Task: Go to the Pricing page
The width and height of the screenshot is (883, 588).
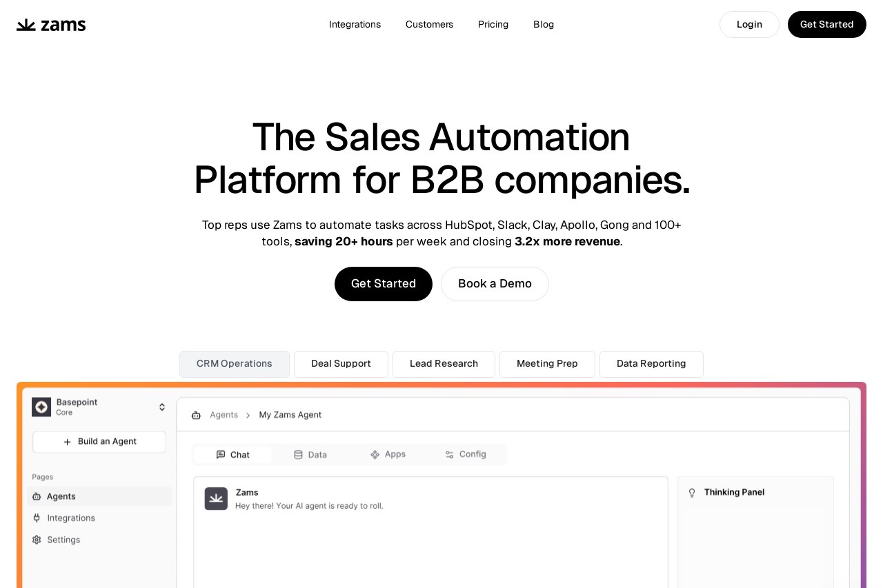Action: [x=493, y=24]
